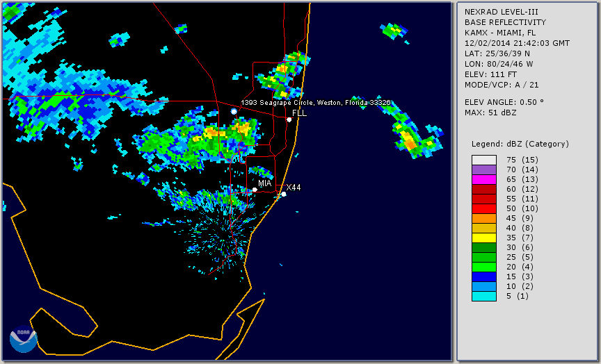Click the MIA airport marker dot

click(255, 190)
